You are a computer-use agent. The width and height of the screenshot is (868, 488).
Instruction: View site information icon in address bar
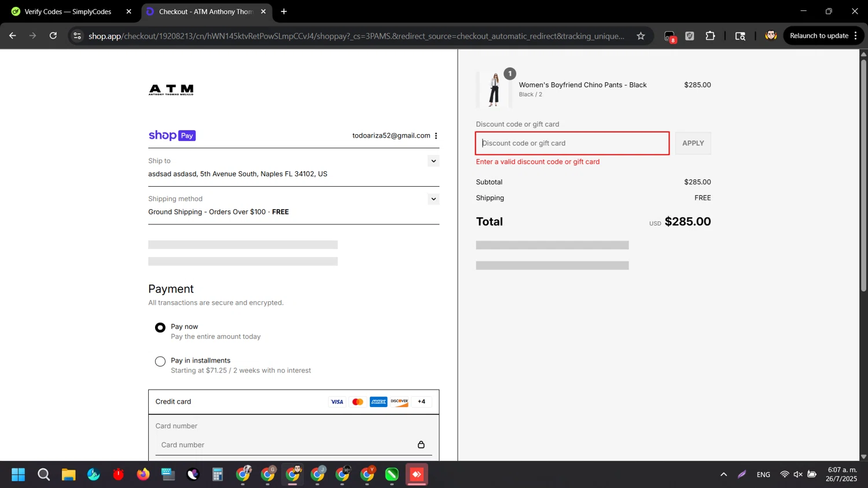coord(77,36)
